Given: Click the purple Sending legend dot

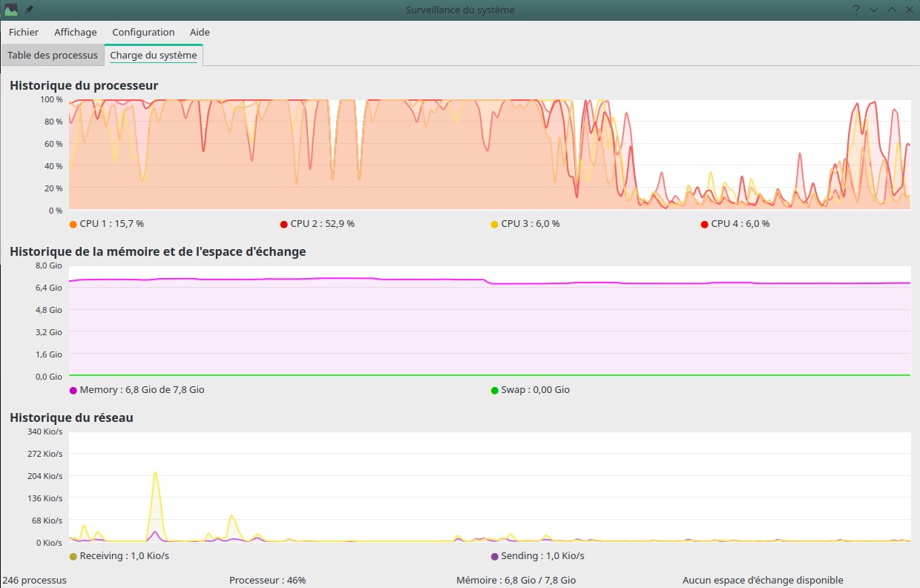Looking at the screenshot, I should click(494, 556).
